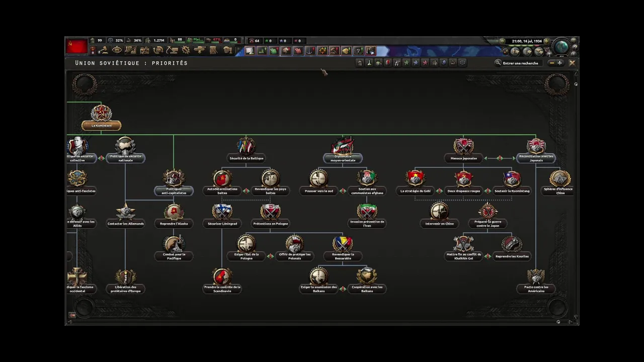Click the question mark alert icon
Screen dimensions: 644x362
358,51
